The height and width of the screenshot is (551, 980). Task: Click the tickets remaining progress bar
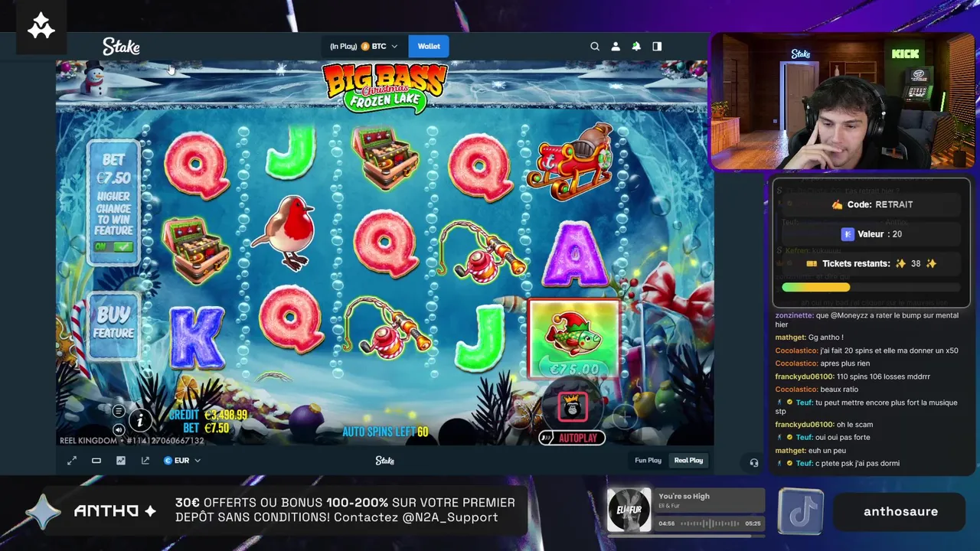(x=871, y=287)
